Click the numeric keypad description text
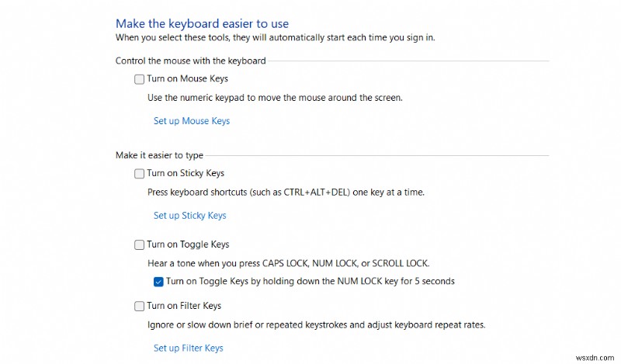Image resolution: width=621 pixels, height=364 pixels. (x=275, y=99)
